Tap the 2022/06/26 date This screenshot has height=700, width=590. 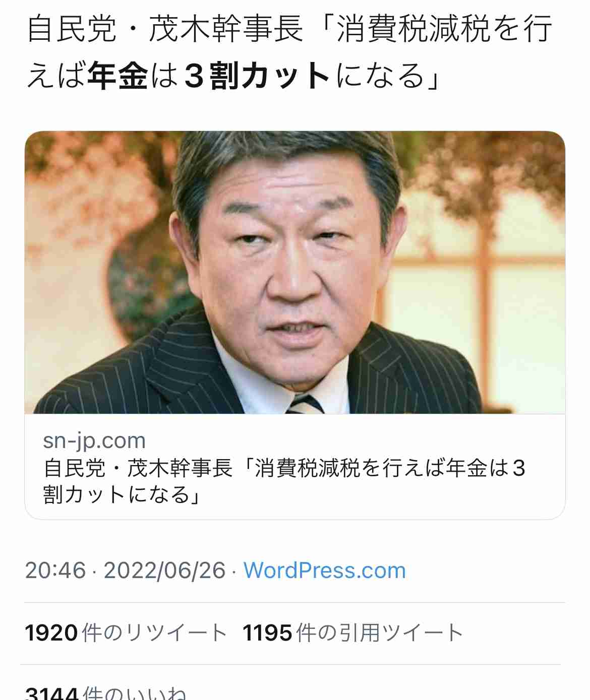tap(164, 570)
